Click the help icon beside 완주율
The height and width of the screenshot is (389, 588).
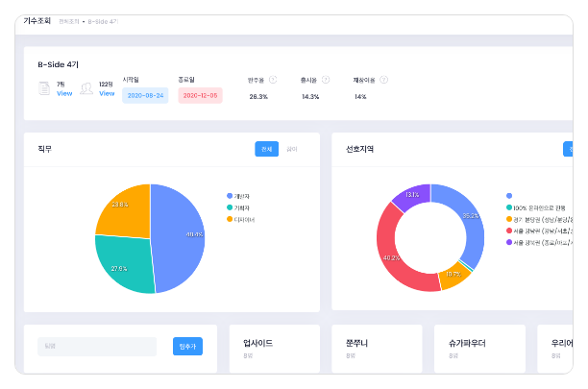tap(273, 80)
